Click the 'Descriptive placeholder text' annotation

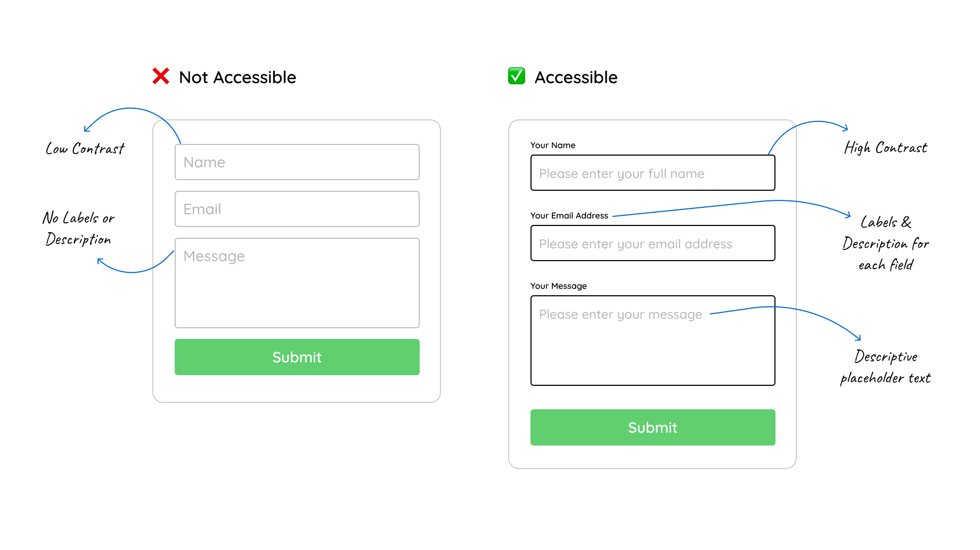(886, 367)
